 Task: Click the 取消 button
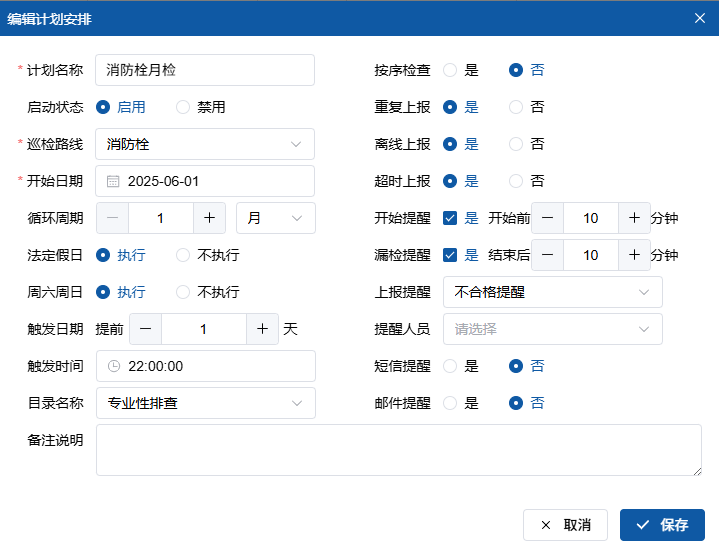[565, 525]
